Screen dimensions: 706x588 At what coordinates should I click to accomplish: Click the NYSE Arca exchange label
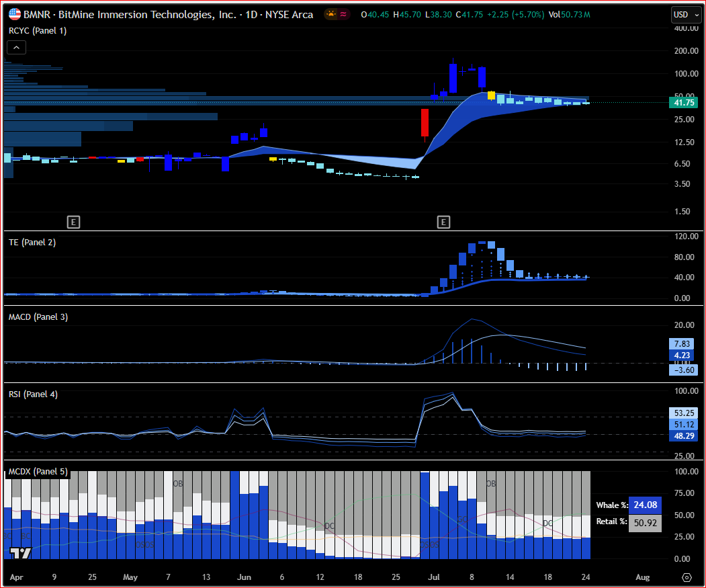(289, 14)
